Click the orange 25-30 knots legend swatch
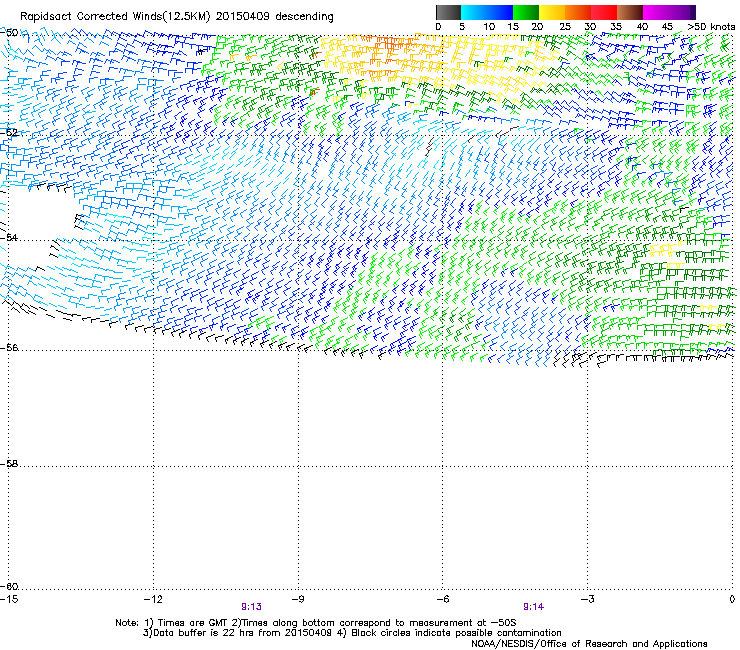The width and height of the screenshot is (740, 650). (x=578, y=12)
